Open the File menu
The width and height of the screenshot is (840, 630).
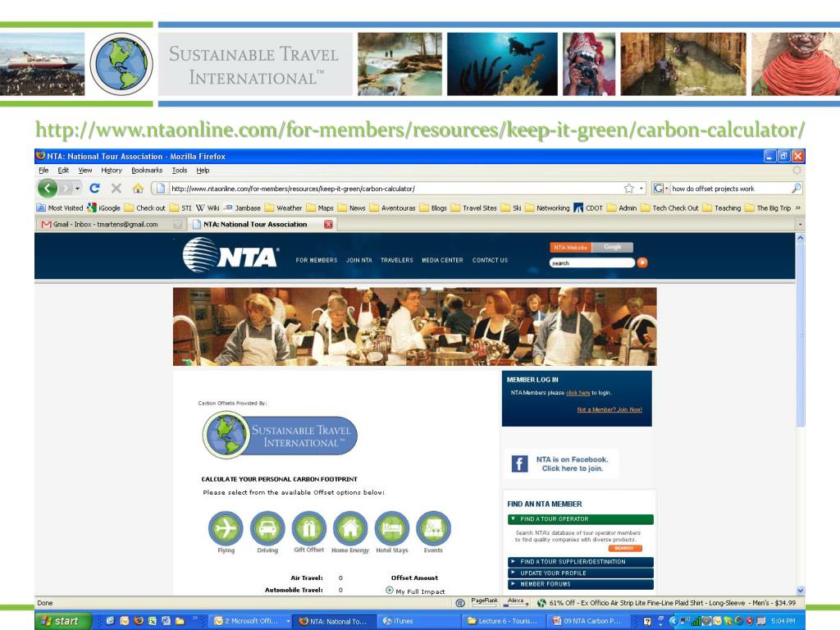(x=43, y=171)
